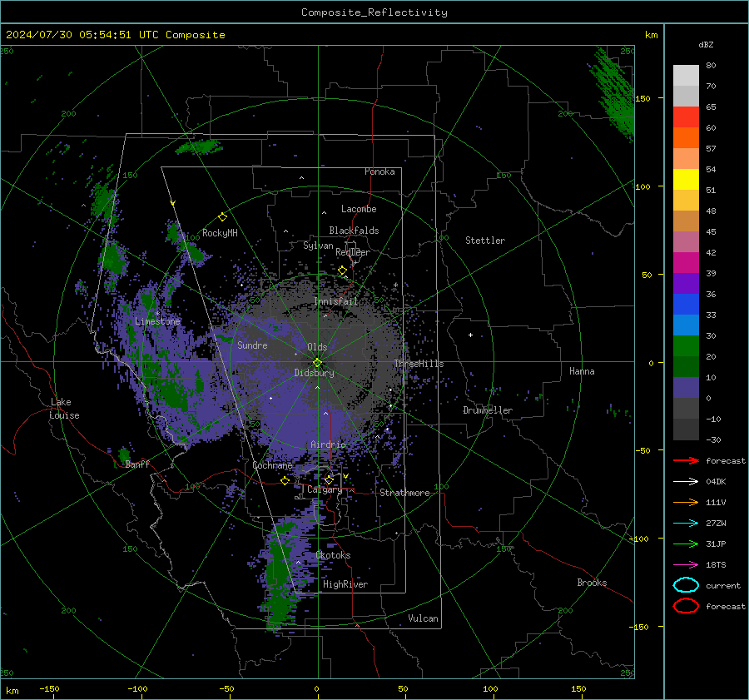Click the Didsbury label at radar center

(314, 373)
